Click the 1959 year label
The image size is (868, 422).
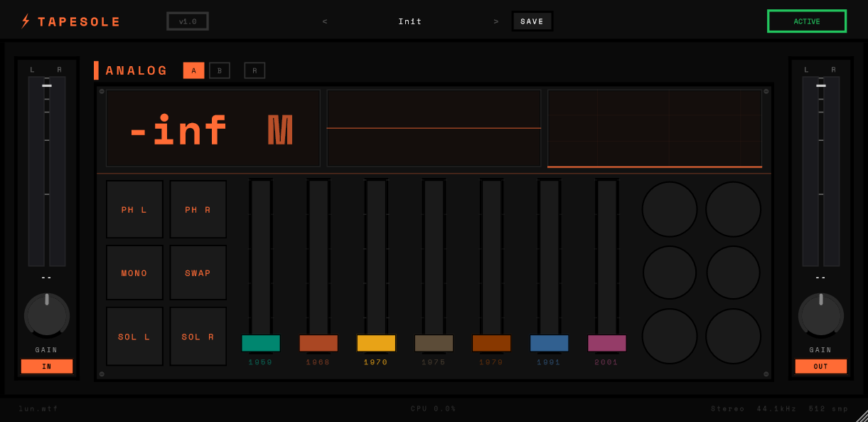(261, 362)
